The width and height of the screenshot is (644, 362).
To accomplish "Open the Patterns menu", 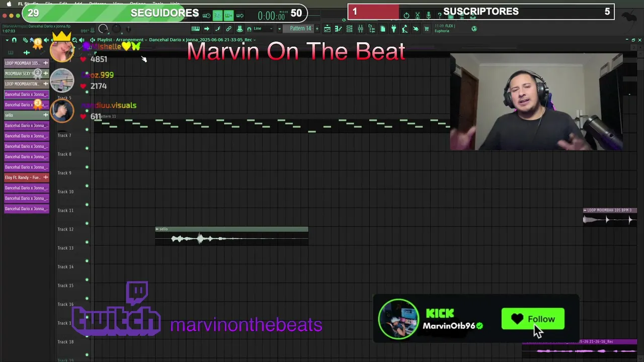I will 98,4.
